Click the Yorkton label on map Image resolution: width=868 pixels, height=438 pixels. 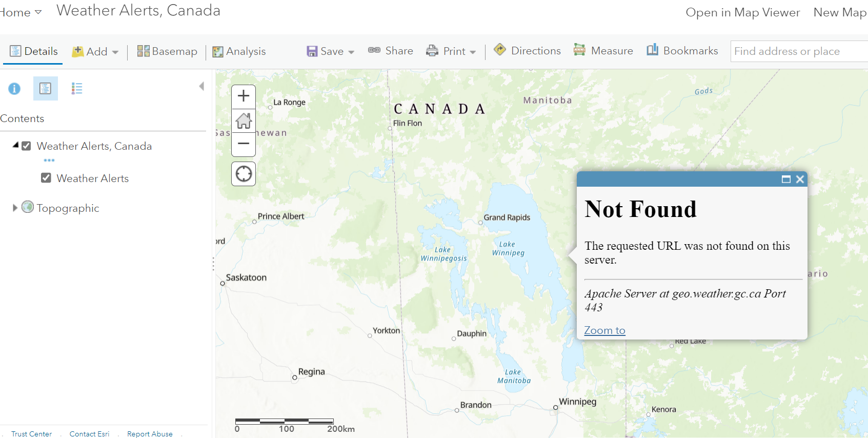click(x=386, y=331)
